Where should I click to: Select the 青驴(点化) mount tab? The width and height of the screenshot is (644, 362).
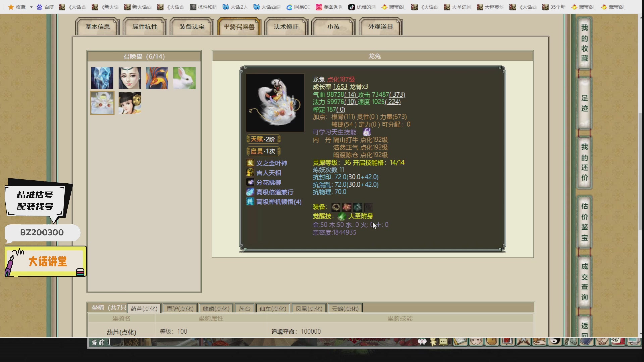tap(180, 308)
